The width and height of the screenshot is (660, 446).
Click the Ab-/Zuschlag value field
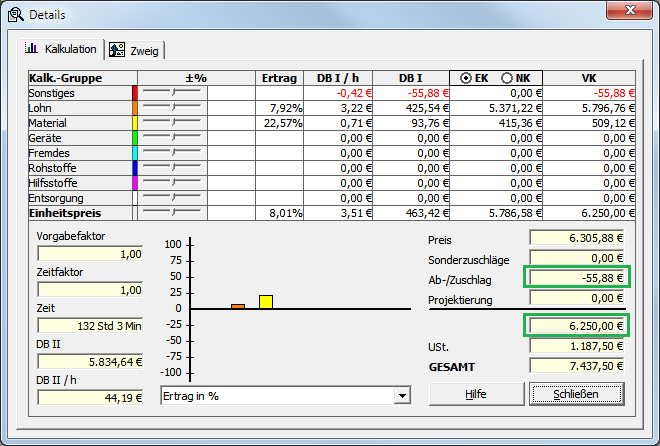point(578,278)
